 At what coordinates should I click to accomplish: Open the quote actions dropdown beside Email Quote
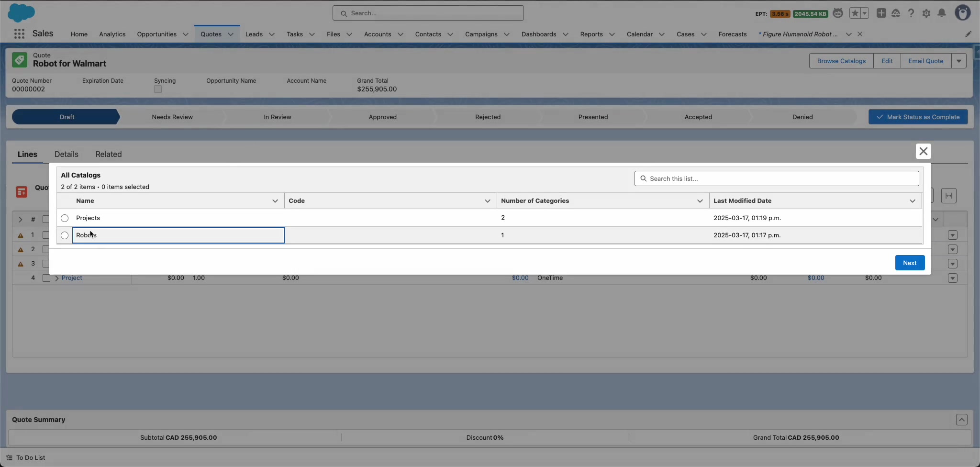pyautogui.click(x=958, y=61)
